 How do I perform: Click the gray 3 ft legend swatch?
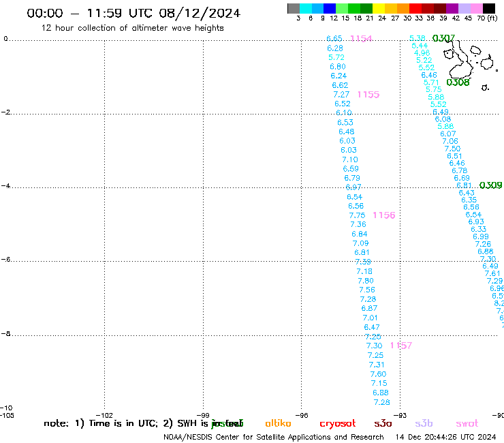(x=294, y=8)
